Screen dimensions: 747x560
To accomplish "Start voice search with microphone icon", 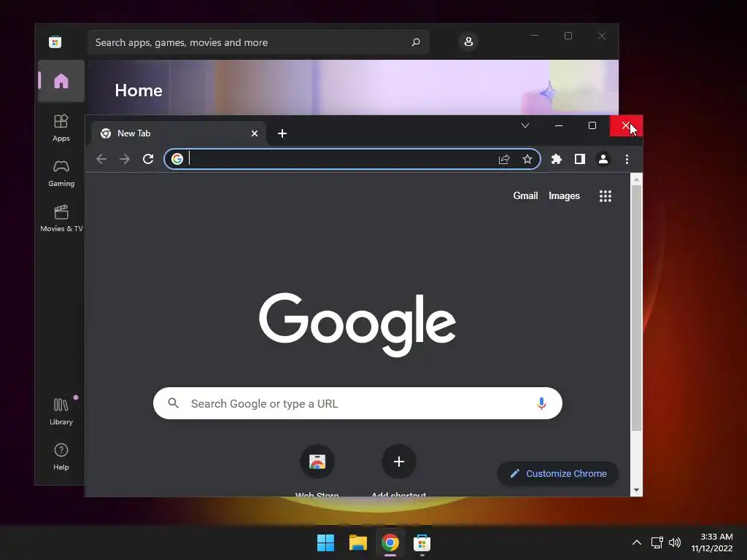I will (541, 403).
